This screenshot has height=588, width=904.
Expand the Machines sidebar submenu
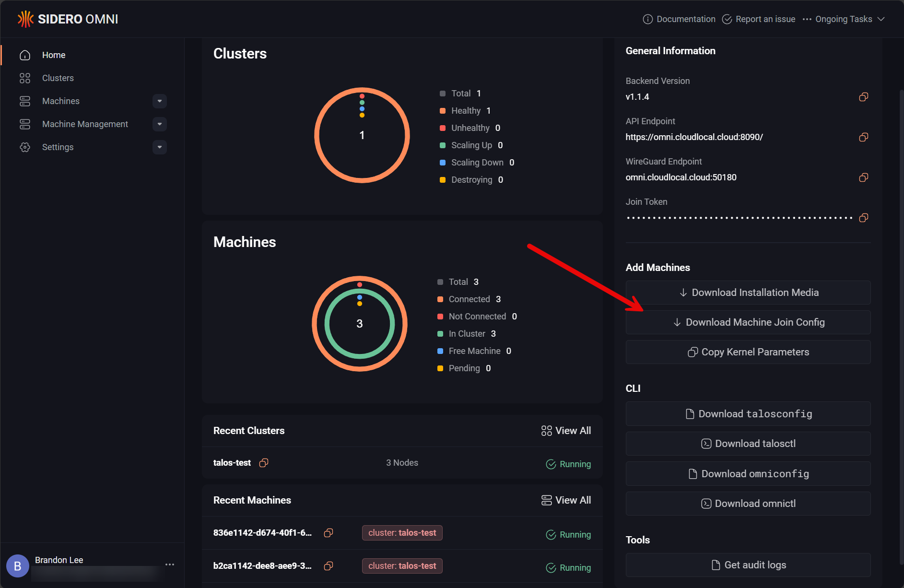159,101
